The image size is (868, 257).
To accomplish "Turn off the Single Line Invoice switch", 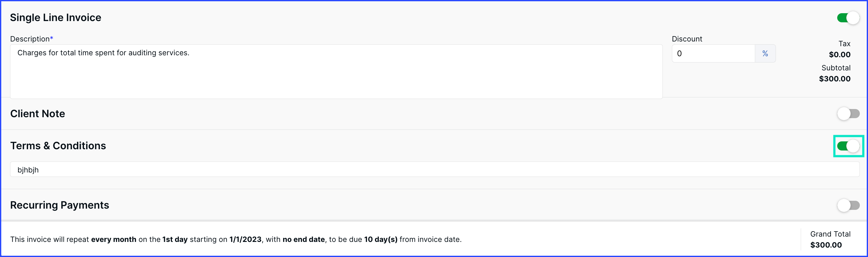I will [848, 18].
